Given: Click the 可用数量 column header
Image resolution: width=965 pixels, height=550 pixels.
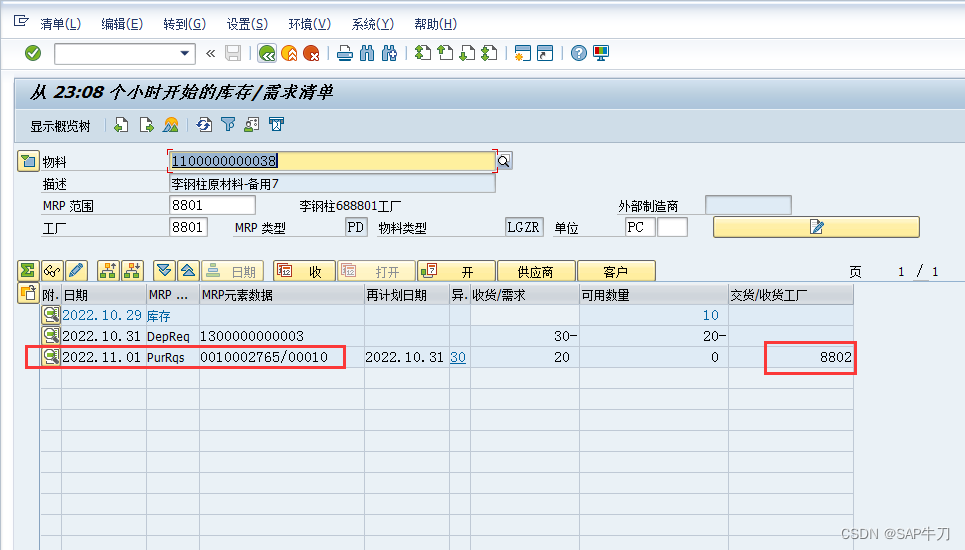Looking at the screenshot, I should 654,295.
